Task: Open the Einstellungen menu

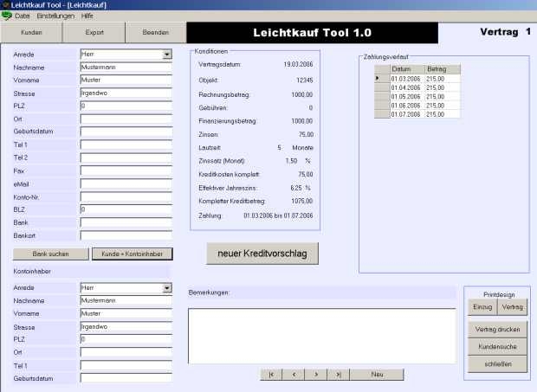Action: pos(55,16)
